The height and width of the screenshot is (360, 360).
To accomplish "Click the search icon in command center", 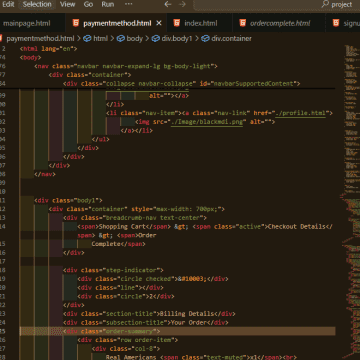I will [325, 4].
